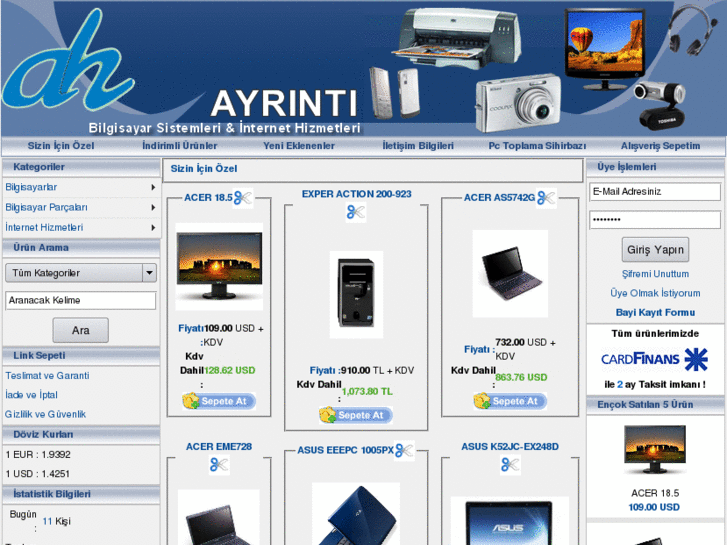Screen dimensions: 727x545
Task: Open the Bayi Kayıt Formu link
Action: 655,313
